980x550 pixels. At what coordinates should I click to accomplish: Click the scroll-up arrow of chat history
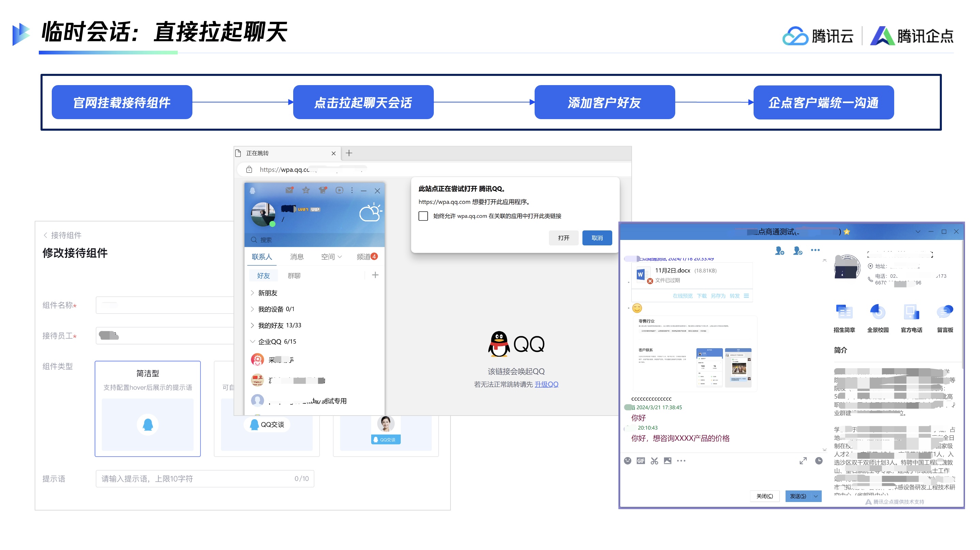click(x=824, y=261)
